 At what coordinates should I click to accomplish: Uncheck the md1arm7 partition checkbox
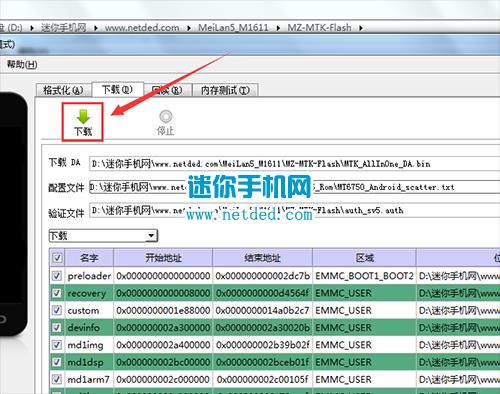pos(57,379)
